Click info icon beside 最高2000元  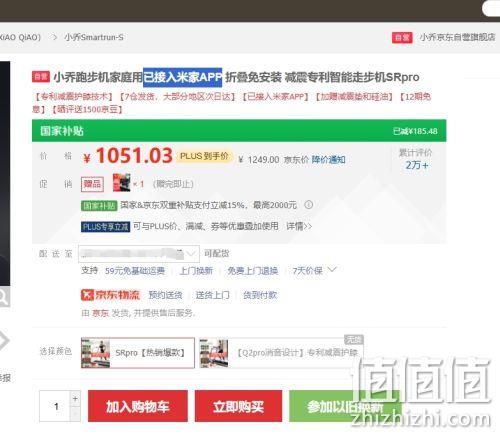pos(309,204)
